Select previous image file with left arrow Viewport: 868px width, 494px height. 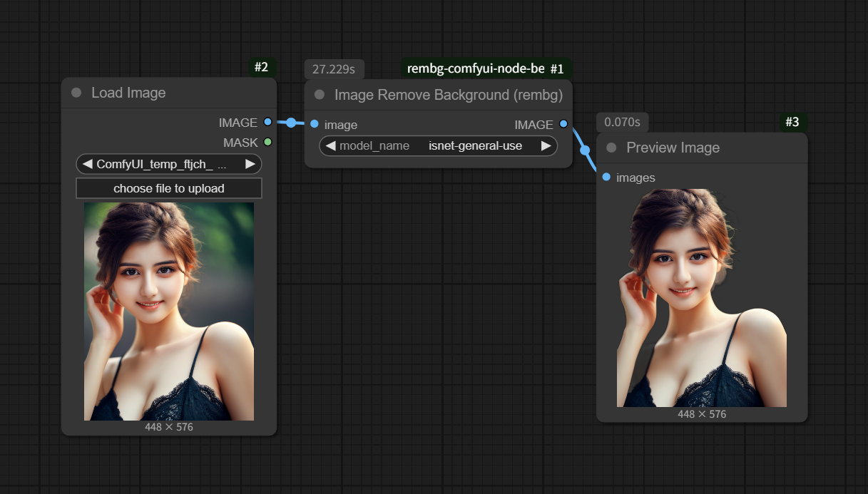87,164
